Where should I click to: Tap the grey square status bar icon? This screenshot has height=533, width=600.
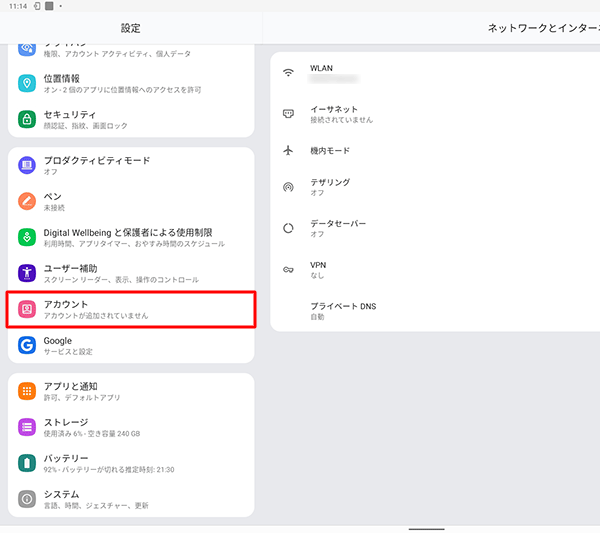49,6
